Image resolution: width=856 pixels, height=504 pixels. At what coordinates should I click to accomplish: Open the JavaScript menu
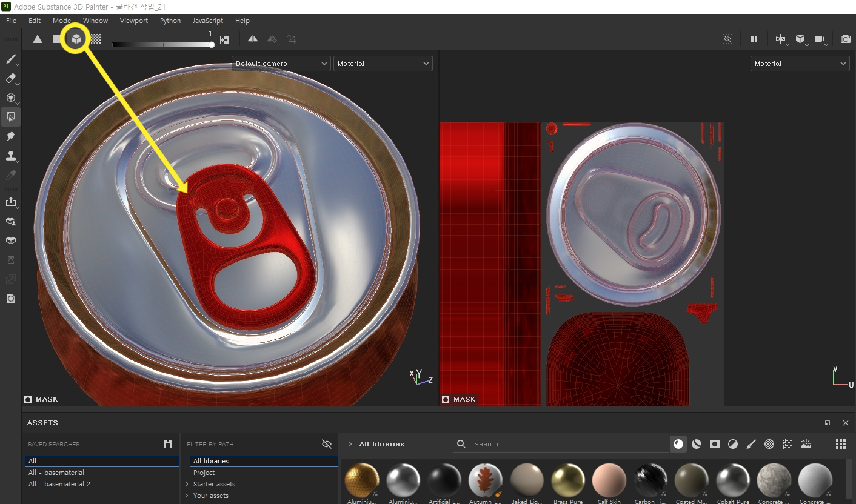[x=208, y=21]
